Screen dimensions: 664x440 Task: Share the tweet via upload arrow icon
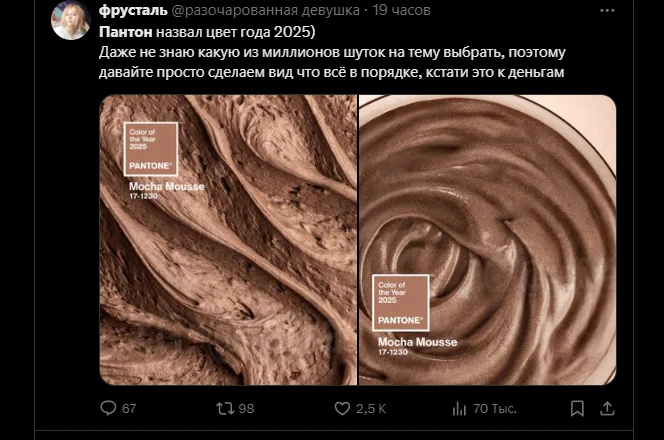(607, 408)
